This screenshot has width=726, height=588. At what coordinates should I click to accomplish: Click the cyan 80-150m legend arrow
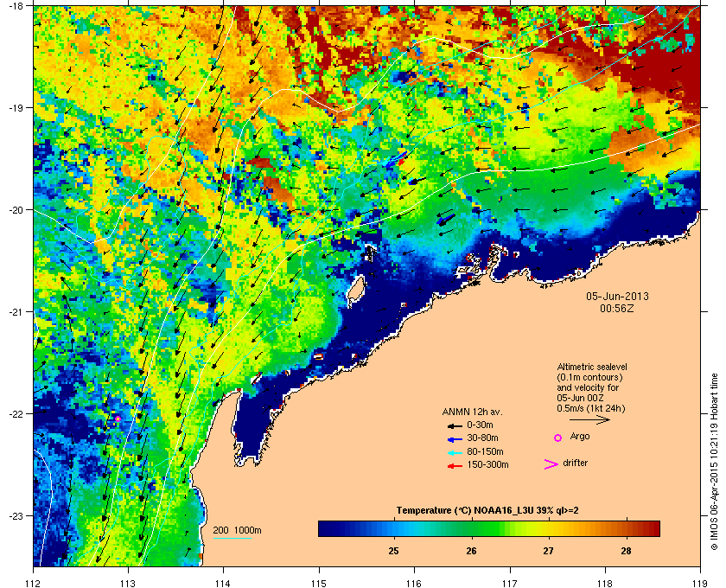(x=455, y=452)
